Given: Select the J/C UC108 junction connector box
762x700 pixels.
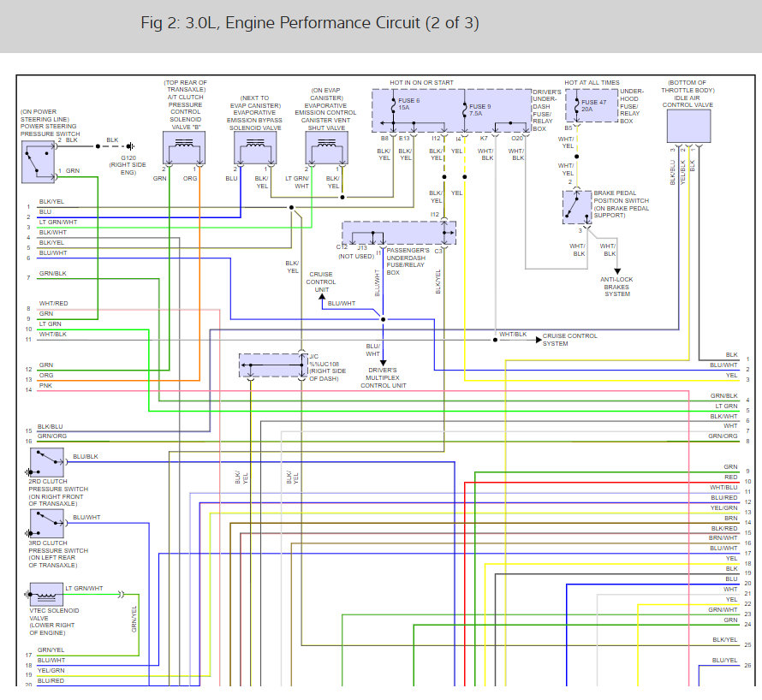Looking at the screenshot, I should pos(273,365).
